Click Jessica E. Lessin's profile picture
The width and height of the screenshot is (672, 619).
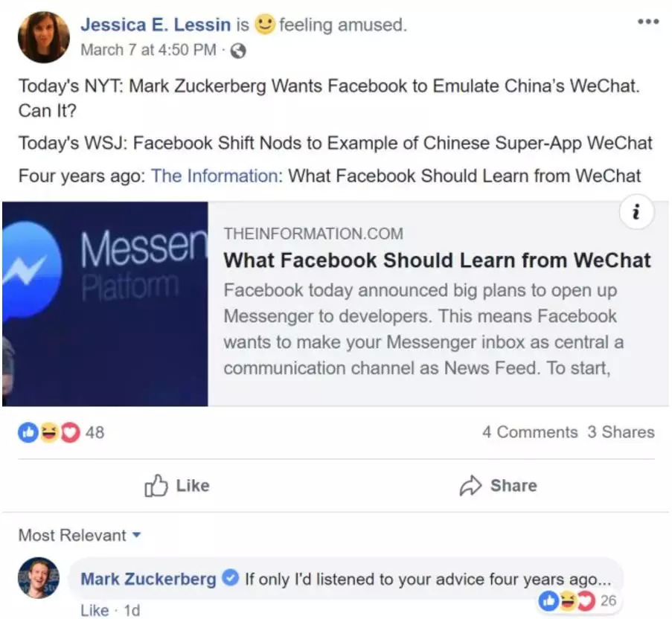click(44, 37)
